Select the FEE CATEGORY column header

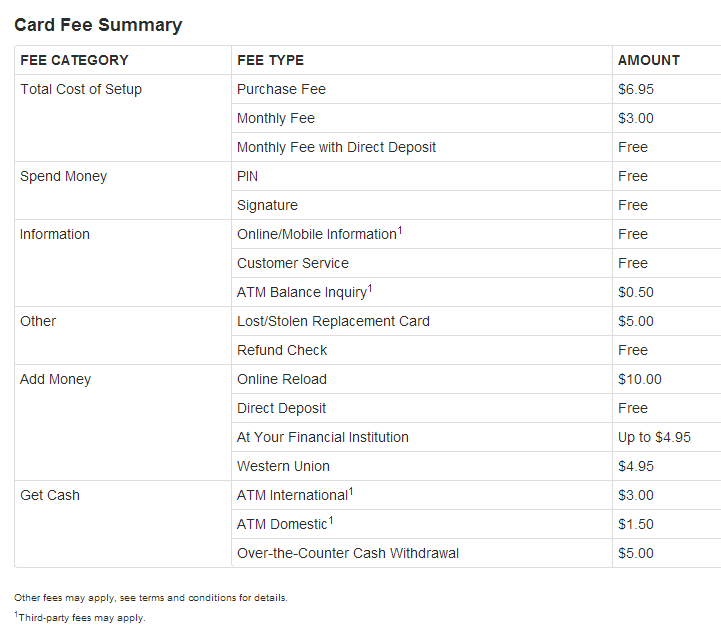74,60
